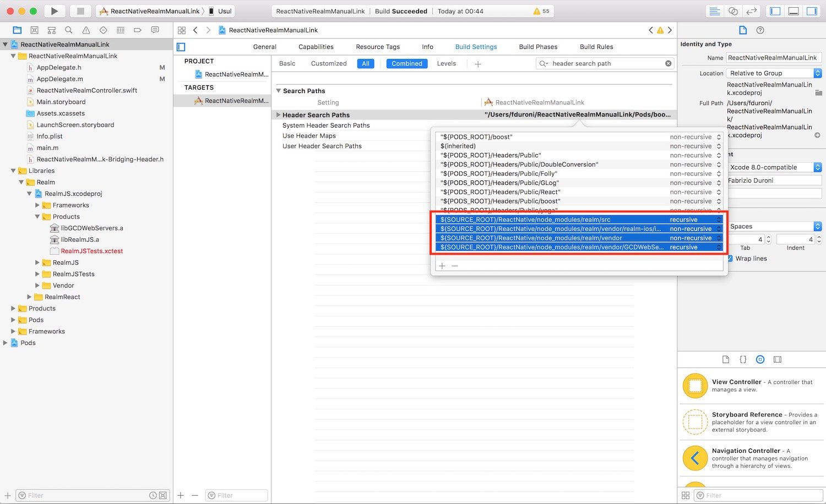
Task: Toggle the Wrap lines checkbox
Action: (730, 259)
